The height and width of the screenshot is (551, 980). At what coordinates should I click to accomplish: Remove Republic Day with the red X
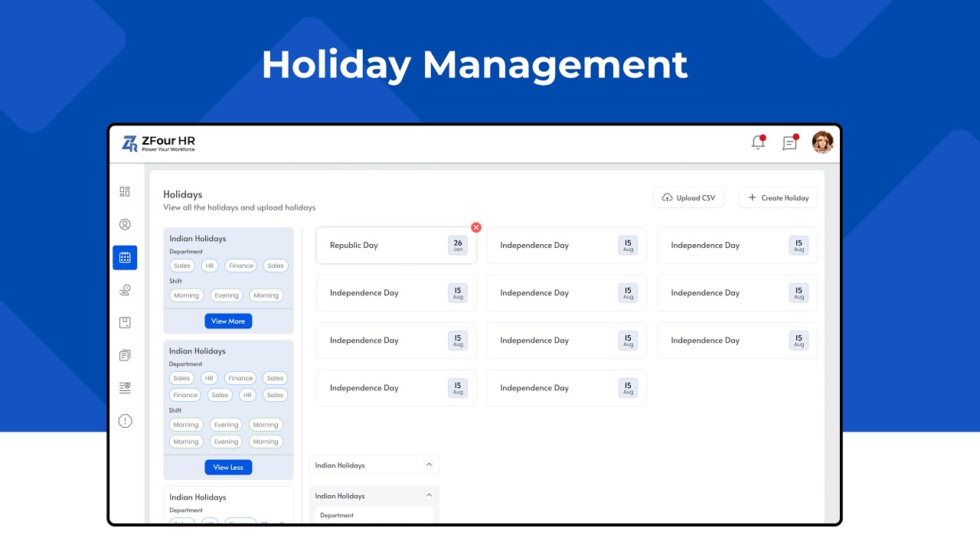click(476, 227)
